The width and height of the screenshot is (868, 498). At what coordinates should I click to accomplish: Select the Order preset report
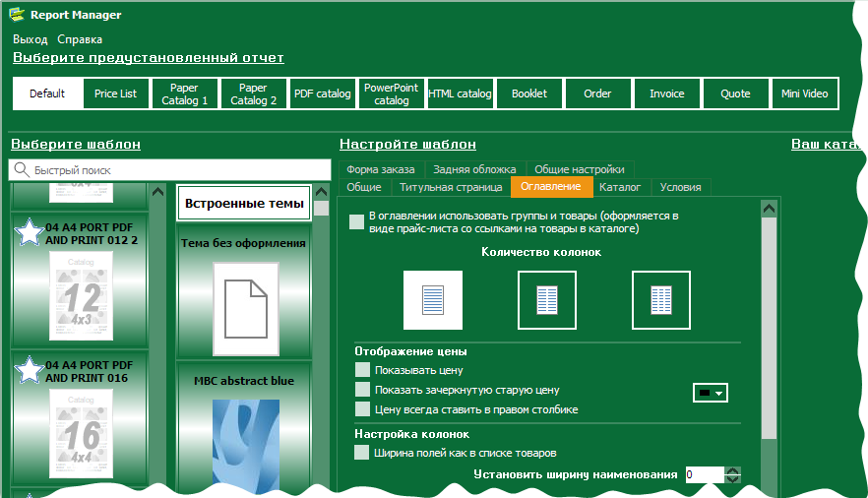tap(598, 93)
